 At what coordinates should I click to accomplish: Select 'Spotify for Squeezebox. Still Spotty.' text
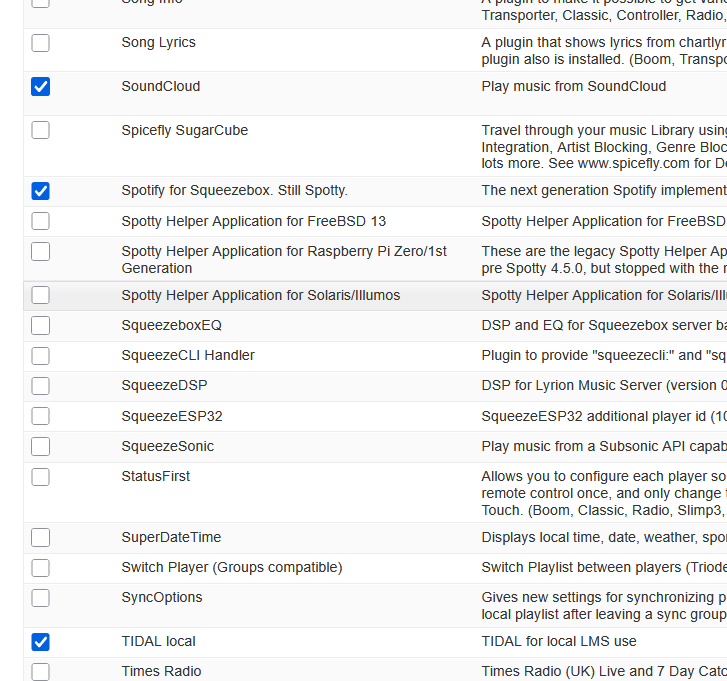235,191
